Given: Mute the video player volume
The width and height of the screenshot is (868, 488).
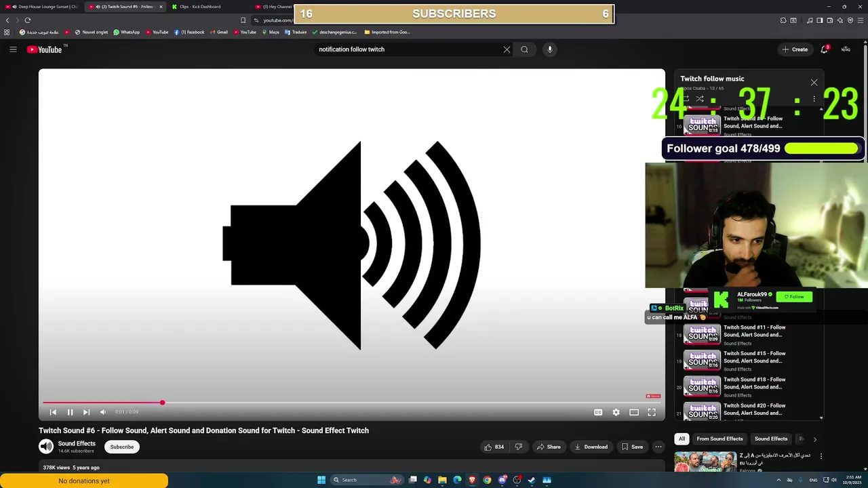Looking at the screenshot, I should tap(103, 412).
